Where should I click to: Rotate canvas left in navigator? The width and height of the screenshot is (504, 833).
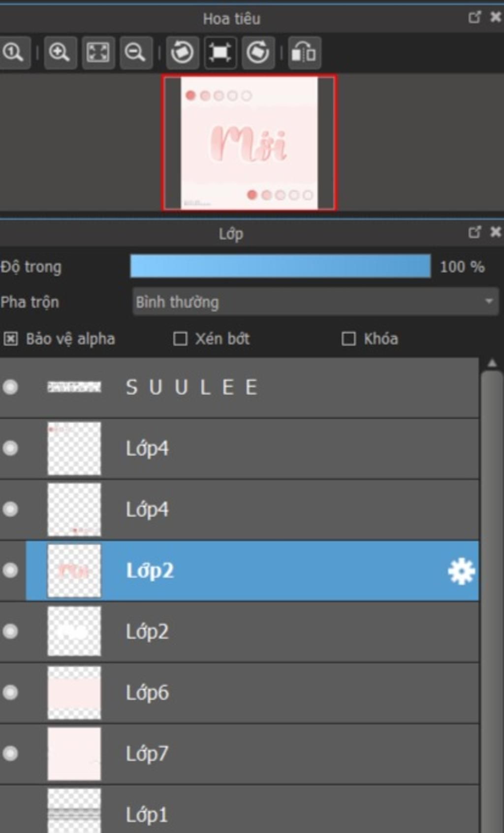coord(182,52)
